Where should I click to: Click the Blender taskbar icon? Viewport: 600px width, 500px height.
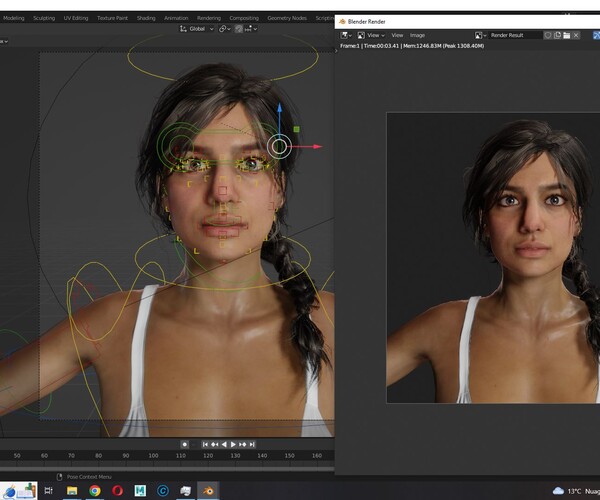coord(208,490)
